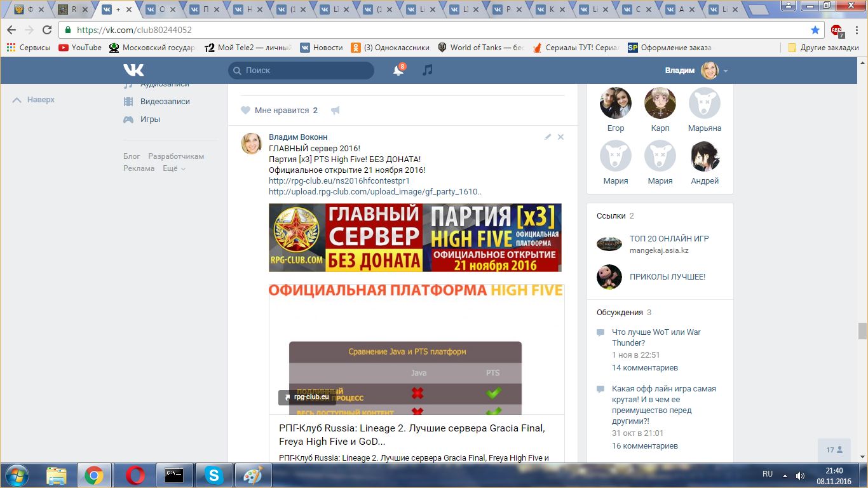Click the VK logo in the header
The width and height of the screenshot is (868, 488).
click(133, 70)
